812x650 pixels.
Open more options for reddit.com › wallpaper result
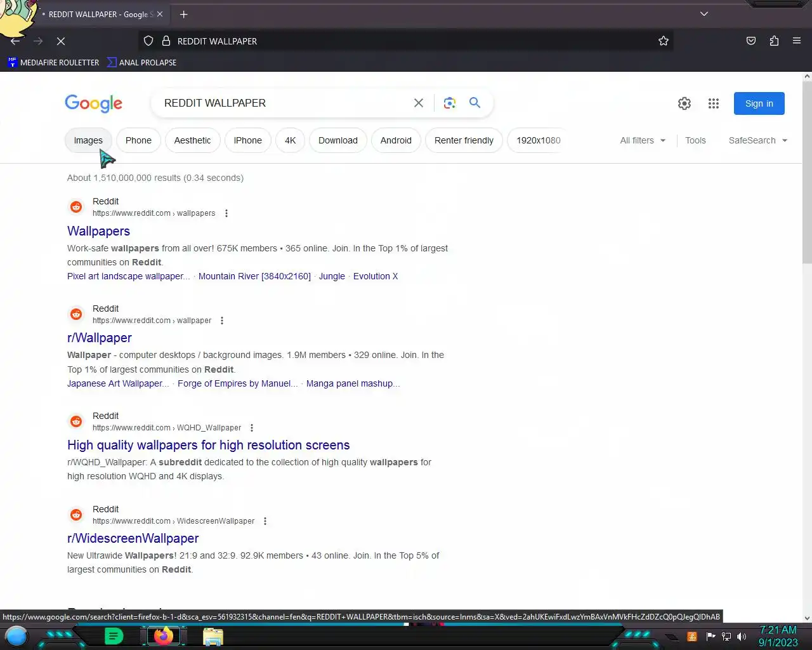(222, 321)
